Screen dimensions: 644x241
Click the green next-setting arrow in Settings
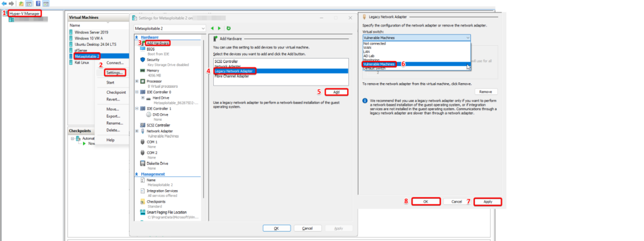point(219,28)
